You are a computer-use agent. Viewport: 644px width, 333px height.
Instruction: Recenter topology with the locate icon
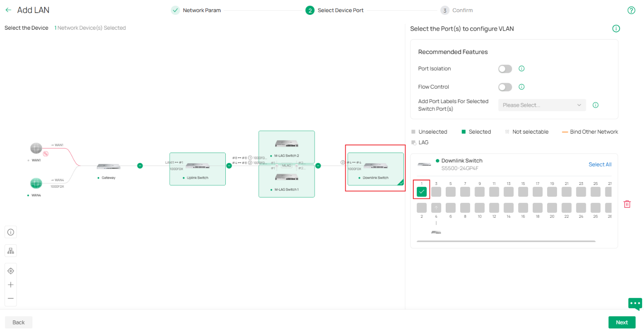(x=11, y=271)
